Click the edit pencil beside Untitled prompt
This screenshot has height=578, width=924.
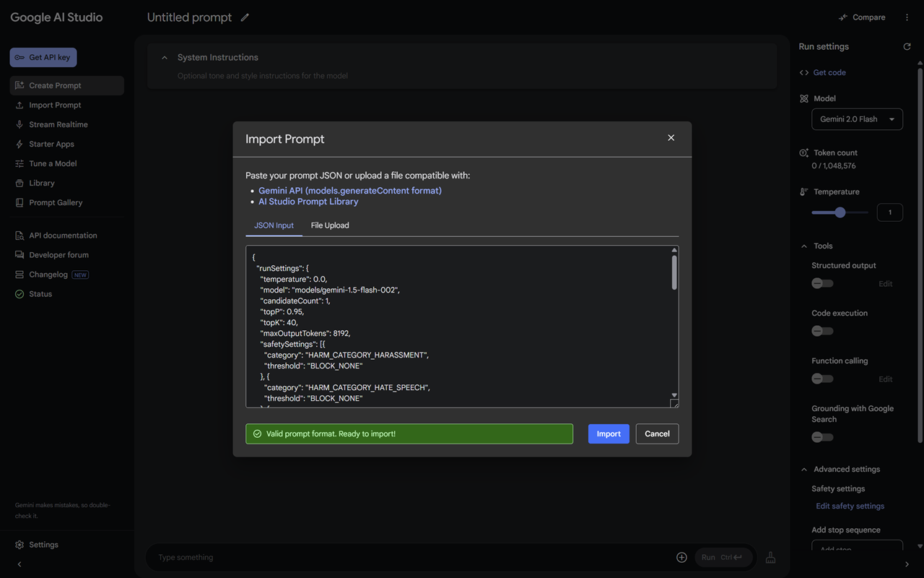click(245, 17)
